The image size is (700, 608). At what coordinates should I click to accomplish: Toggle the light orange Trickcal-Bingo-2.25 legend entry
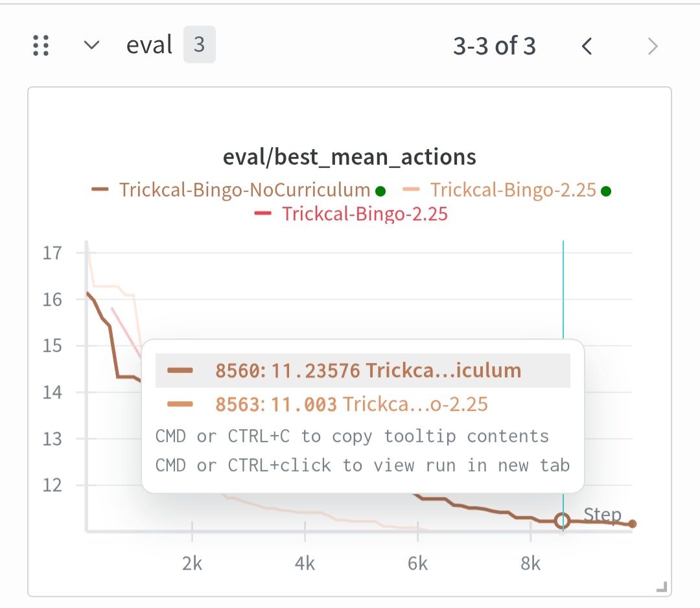[513, 190]
